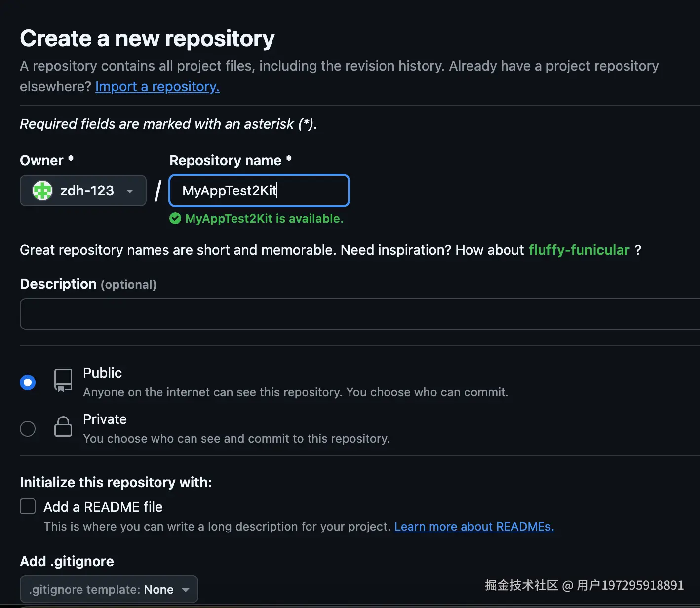Image resolution: width=700 pixels, height=608 pixels.
Task: Focus the Repository name text field
Action: tap(259, 190)
